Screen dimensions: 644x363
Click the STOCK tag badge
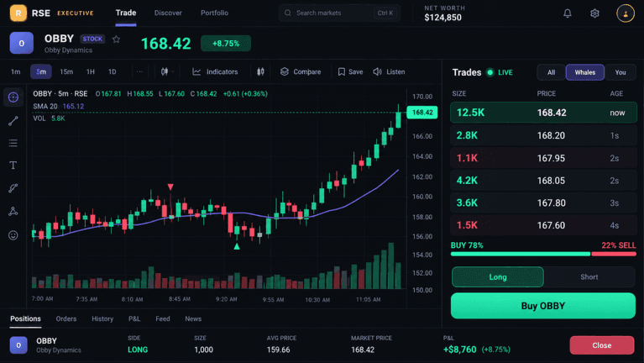point(92,39)
